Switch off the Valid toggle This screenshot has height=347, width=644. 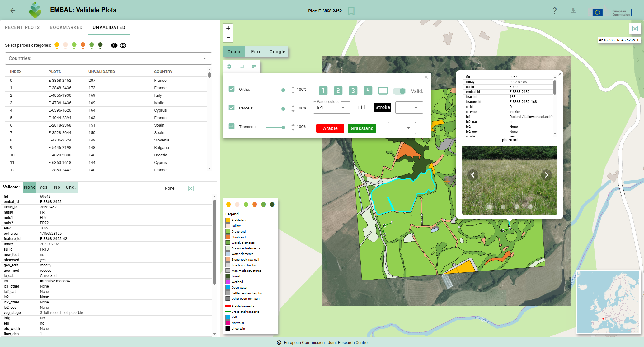[x=399, y=91]
